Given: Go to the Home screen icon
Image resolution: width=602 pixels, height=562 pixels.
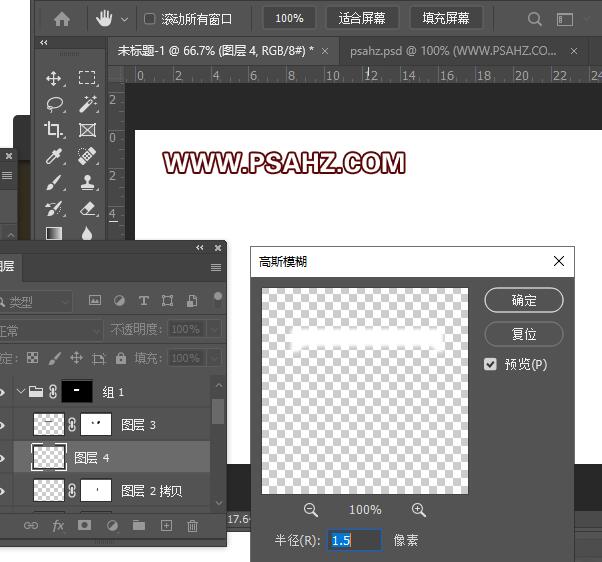Looking at the screenshot, I should click(x=62, y=19).
